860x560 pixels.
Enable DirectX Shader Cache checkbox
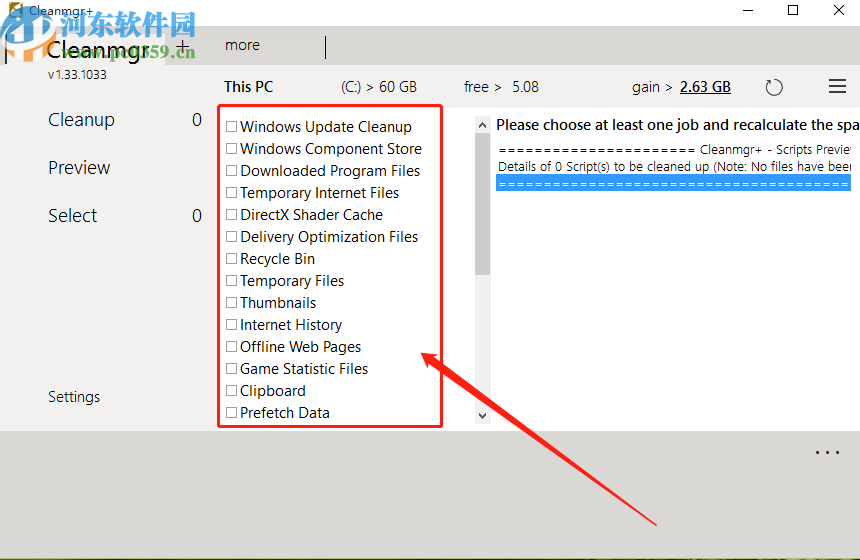click(x=231, y=214)
